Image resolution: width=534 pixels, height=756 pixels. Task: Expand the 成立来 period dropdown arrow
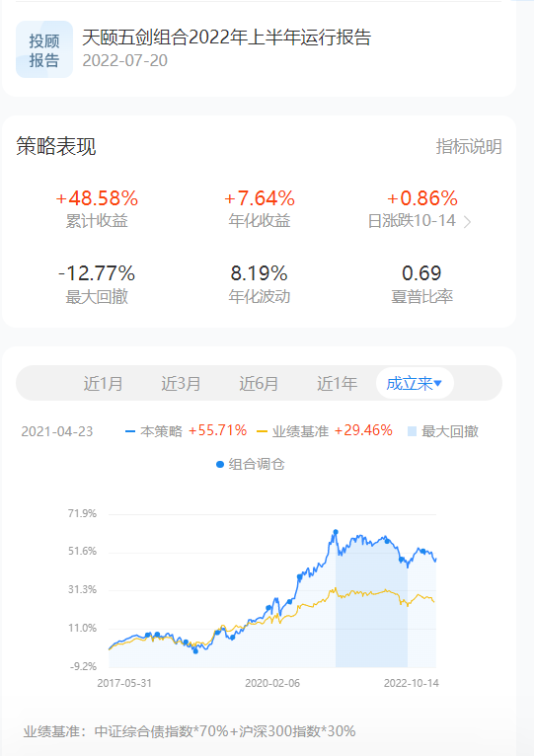tap(438, 383)
